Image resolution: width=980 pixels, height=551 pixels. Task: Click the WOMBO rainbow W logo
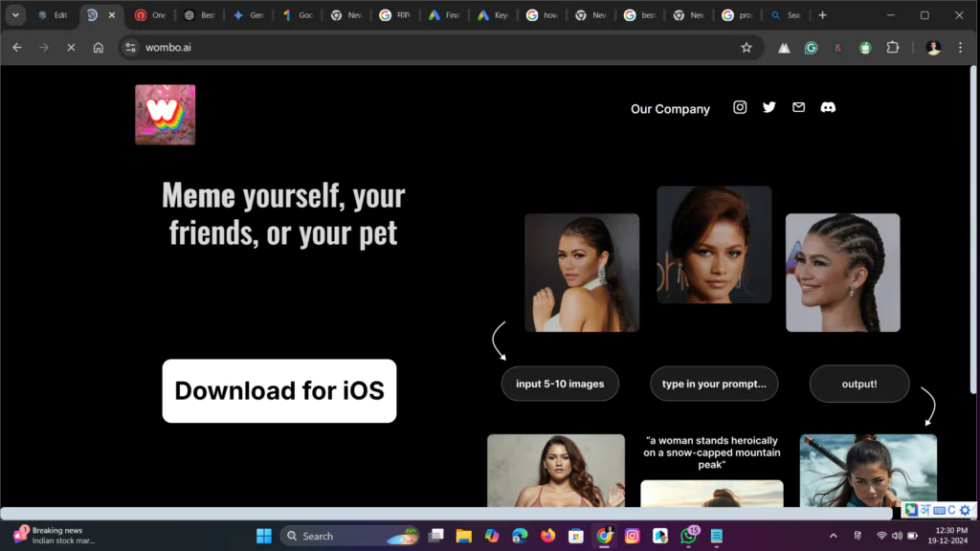click(x=165, y=115)
